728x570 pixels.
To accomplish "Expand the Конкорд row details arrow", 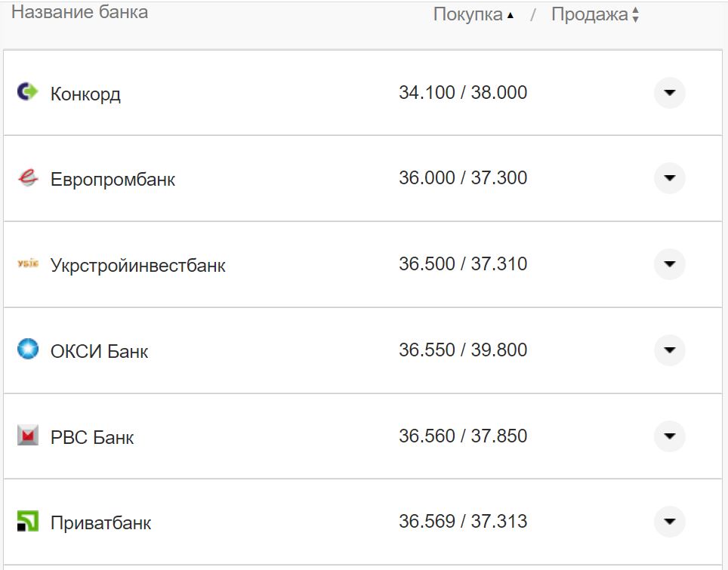I will click(x=669, y=93).
